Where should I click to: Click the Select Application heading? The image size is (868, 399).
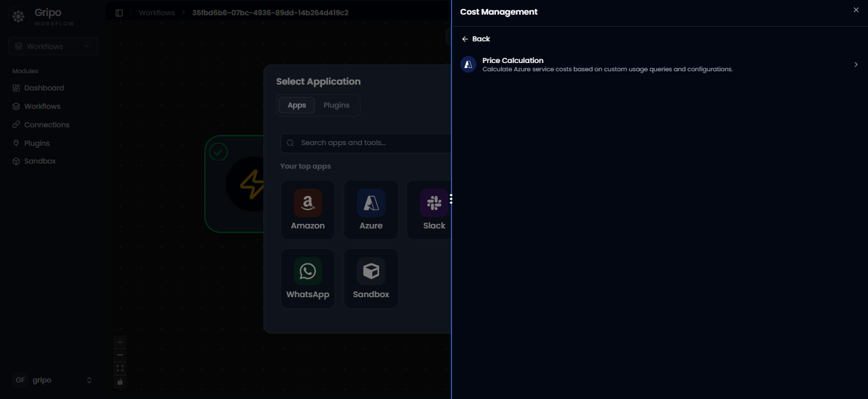point(318,81)
